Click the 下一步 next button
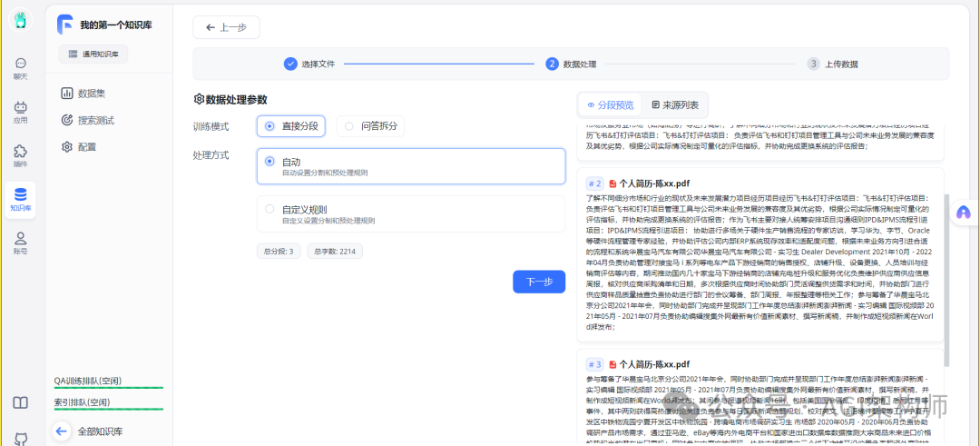 pyautogui.click(x=539, y=282)
